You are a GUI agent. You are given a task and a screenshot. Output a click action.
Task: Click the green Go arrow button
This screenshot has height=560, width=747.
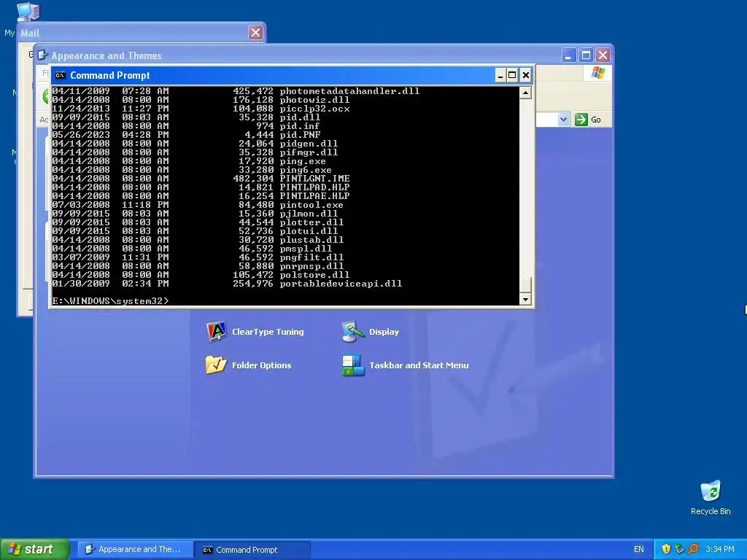(x=581, y=120)
